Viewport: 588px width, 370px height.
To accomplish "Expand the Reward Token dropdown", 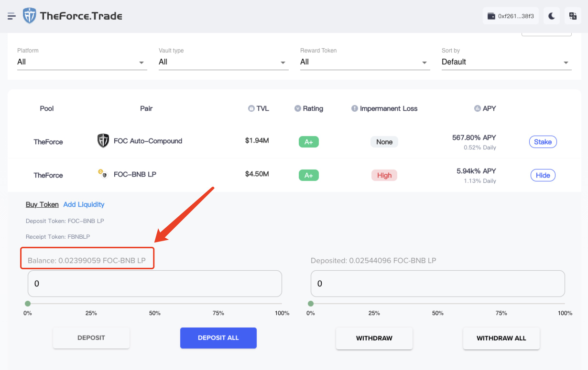I will click(365, 62).
